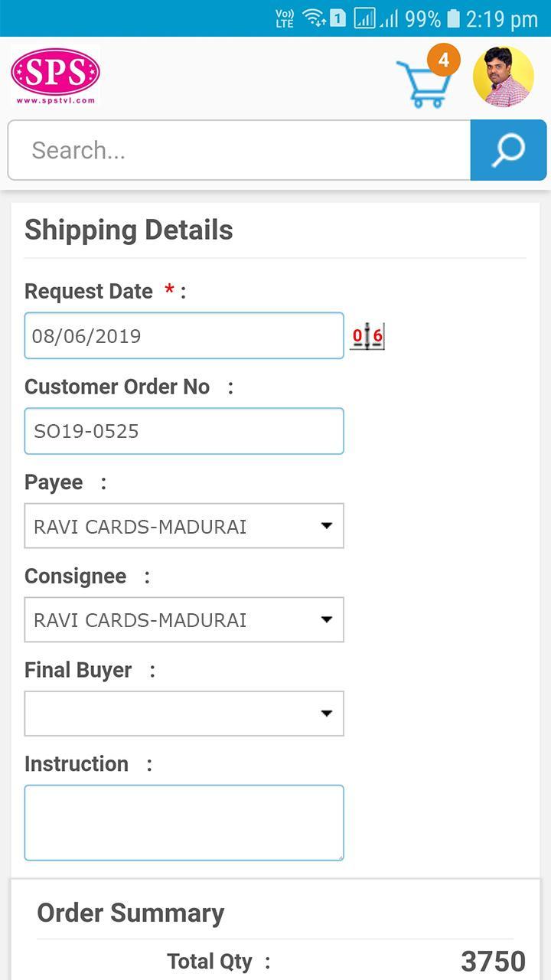Image resolution: width=551 pixels, height=980 pixels.
Task: Tap the VoLTE indicator icon
Action: 285,18
